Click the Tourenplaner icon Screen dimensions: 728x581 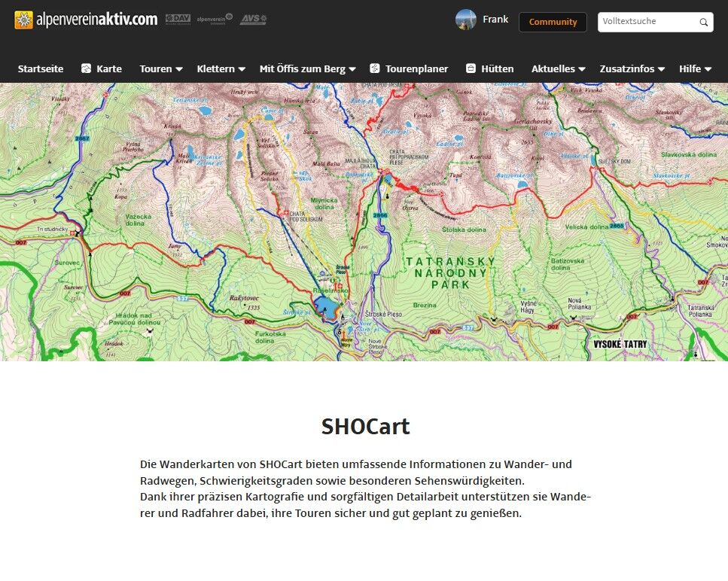pyautogui.click(x=375, y=68)
